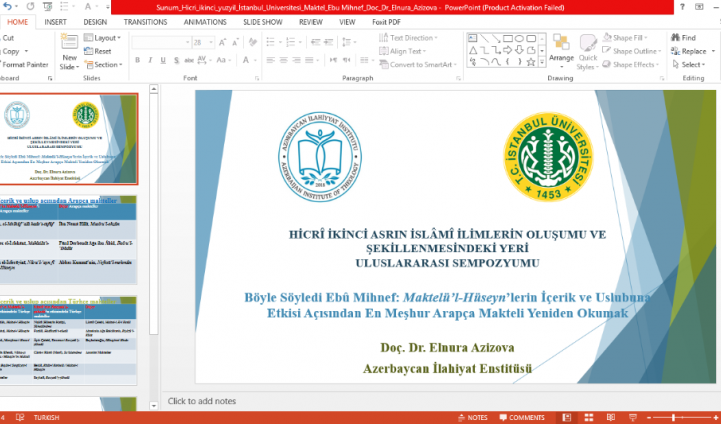721x424 pixels.
Task: Select the Triangle shape in gallery
Action: [473, 50]
